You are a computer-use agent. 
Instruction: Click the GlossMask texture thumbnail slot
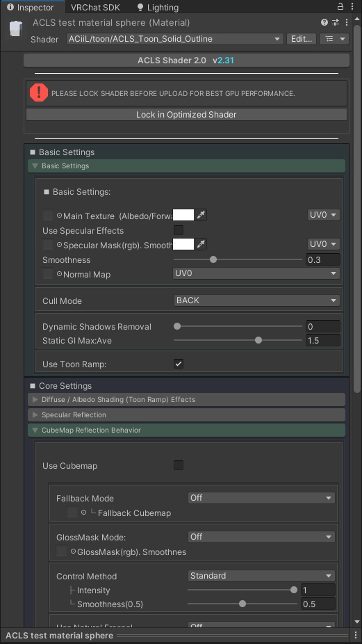(x=62, y=552)
